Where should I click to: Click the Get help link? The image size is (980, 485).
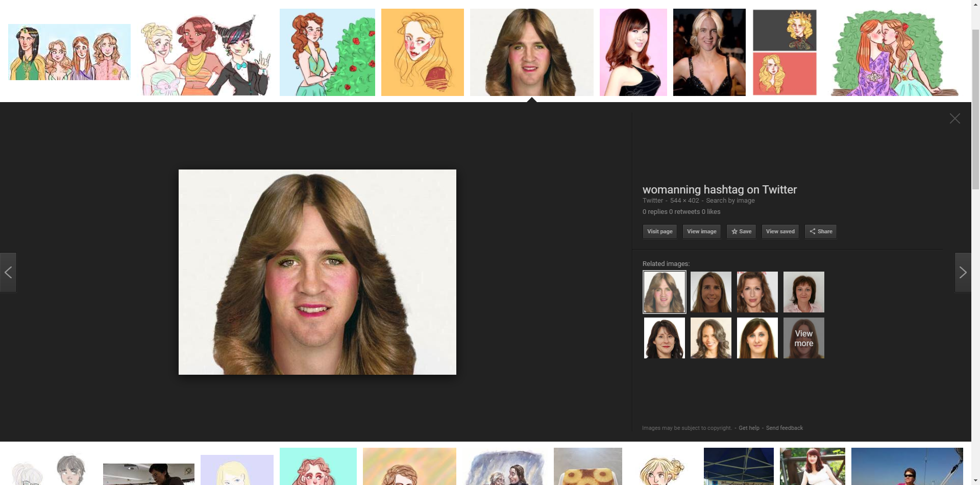tap(749, 428)
